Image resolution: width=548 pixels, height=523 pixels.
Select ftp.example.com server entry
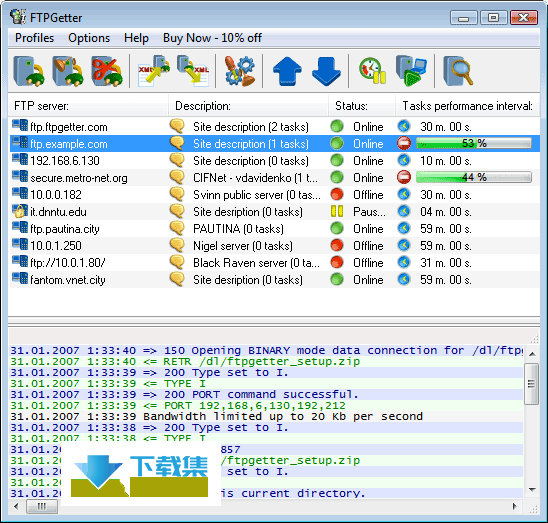click(275, 144)
